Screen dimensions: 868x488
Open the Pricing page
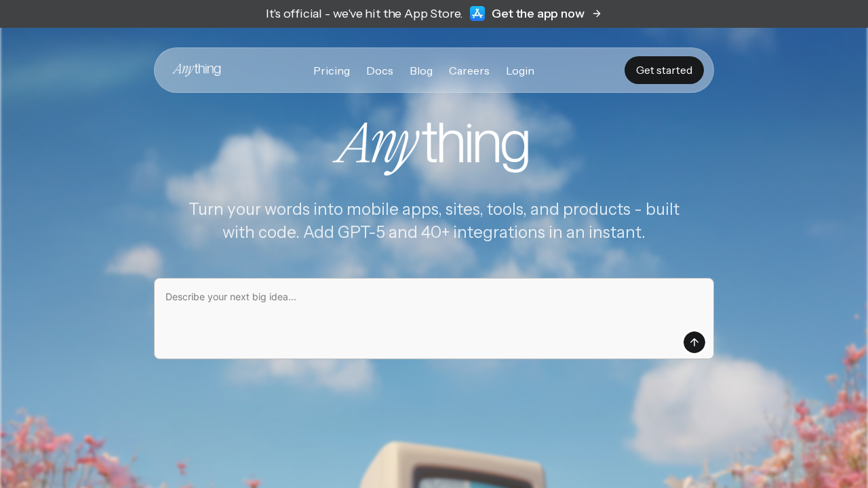[332, 70]
